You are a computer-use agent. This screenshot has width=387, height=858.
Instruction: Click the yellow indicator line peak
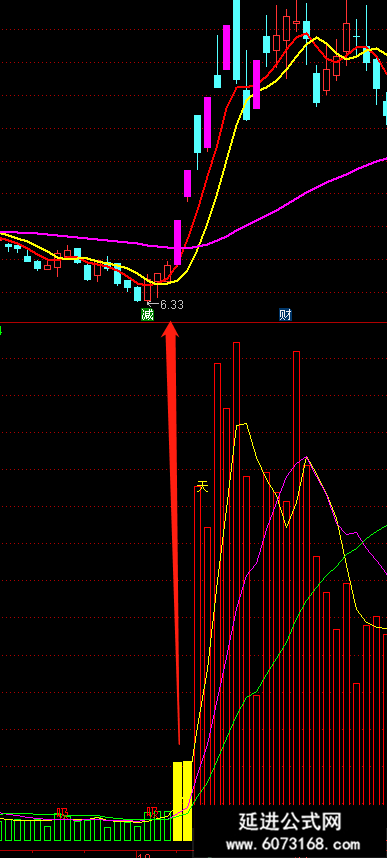(241, 424)
